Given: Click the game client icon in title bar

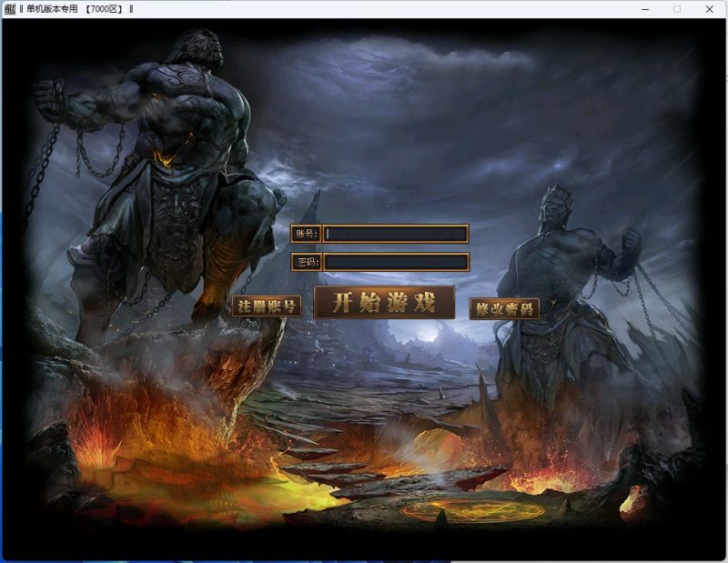Looking at the screenshot, I should (x=9, y=10).
